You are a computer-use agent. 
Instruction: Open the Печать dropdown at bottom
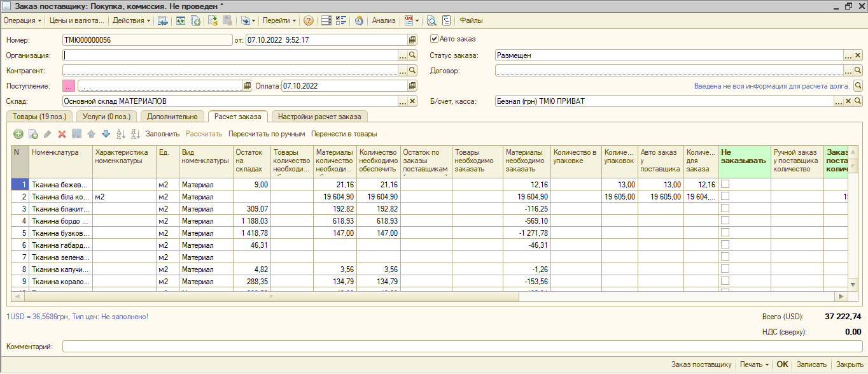click(x=754, y=364)
